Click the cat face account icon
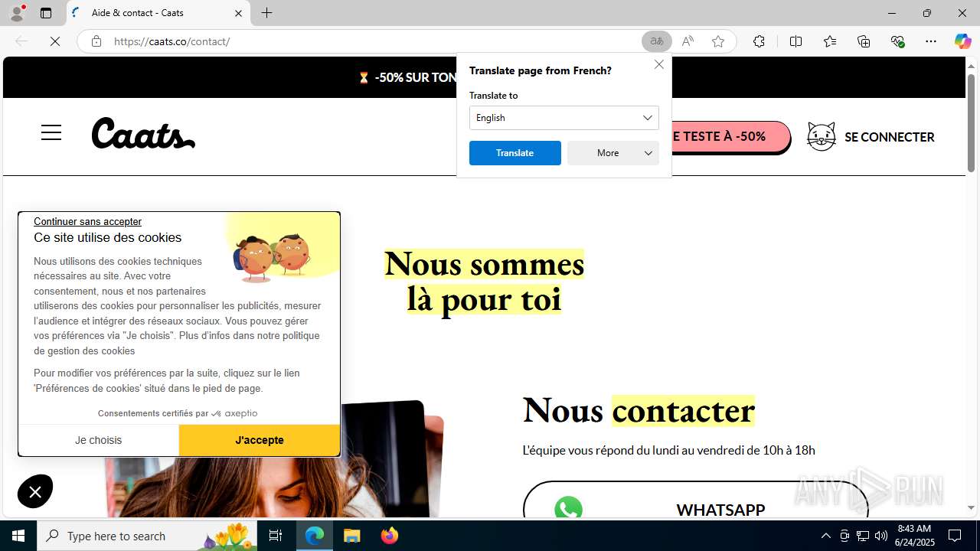 (822, 136)
